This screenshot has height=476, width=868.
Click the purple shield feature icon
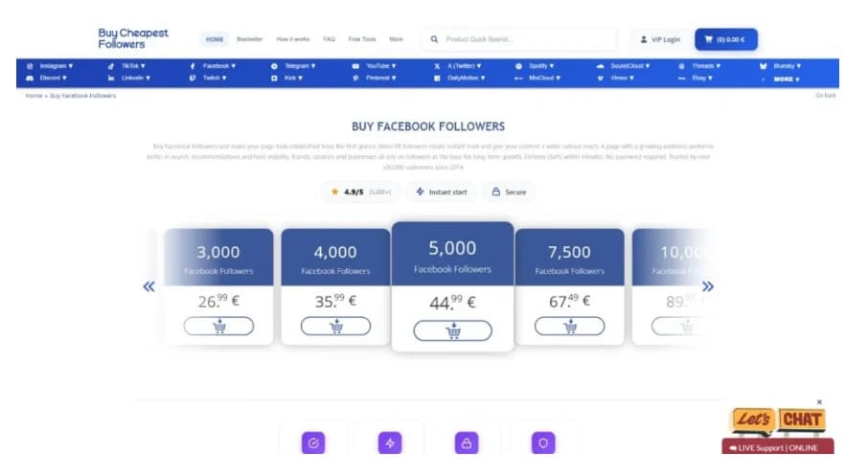543,442
